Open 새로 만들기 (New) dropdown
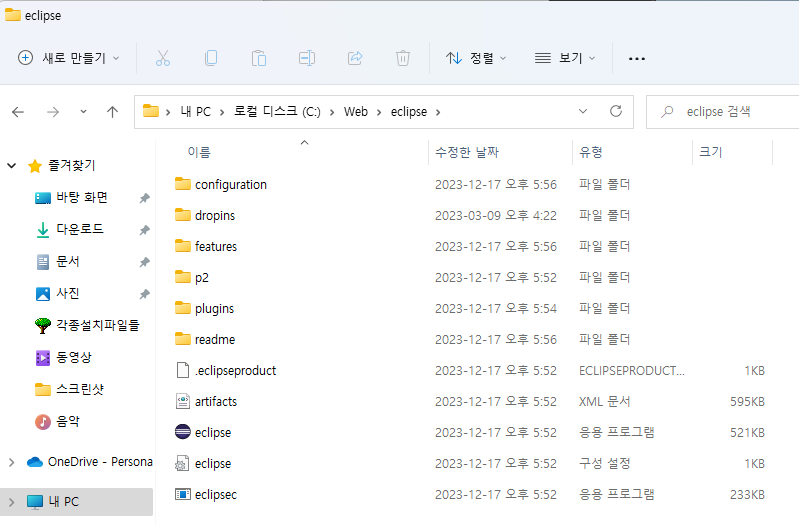The image size is (799, 525). coord(69,58)
